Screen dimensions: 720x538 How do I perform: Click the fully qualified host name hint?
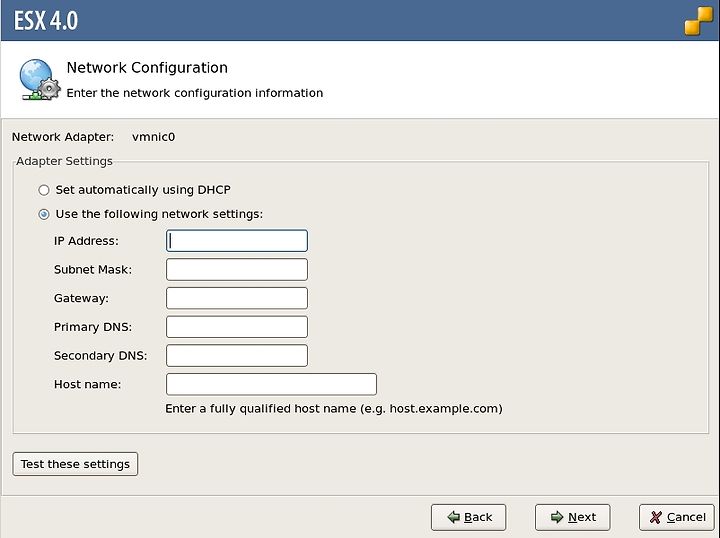pyautogui.click(x=334, y=409)
